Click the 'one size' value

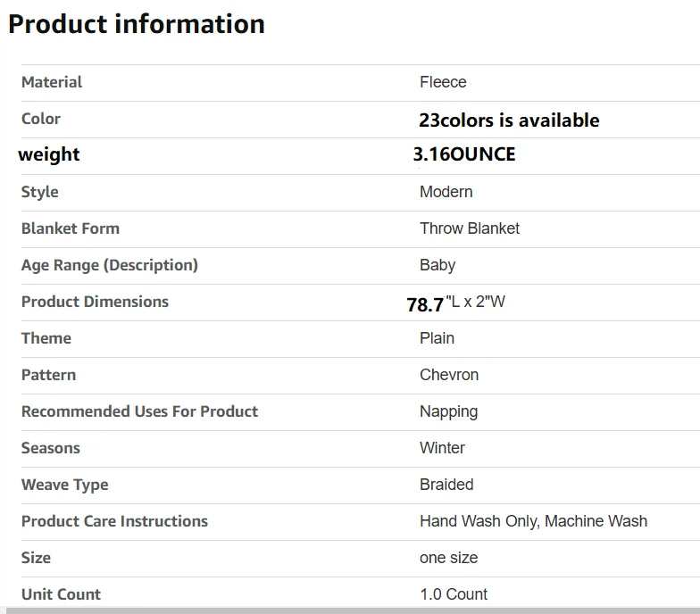click(x=448, y=558)
